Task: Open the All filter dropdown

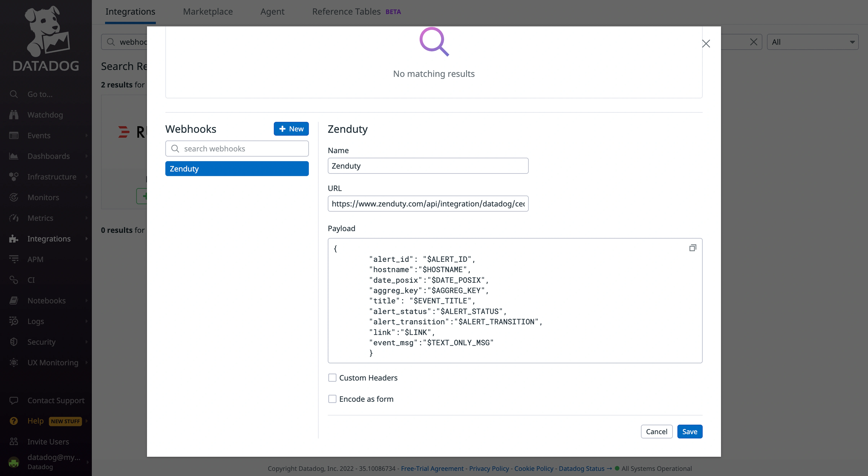Action: (812, 42)
